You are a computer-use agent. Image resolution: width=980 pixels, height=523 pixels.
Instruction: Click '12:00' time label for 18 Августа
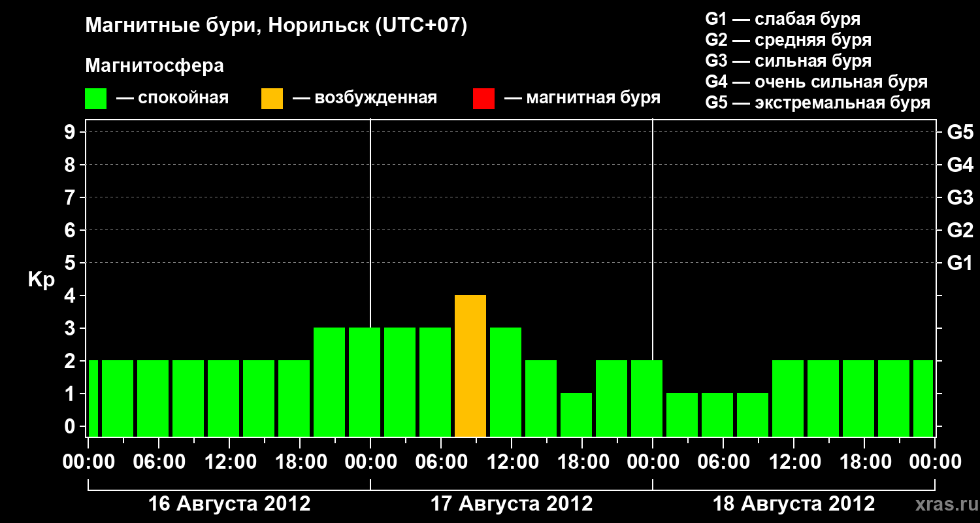point(794,462)
